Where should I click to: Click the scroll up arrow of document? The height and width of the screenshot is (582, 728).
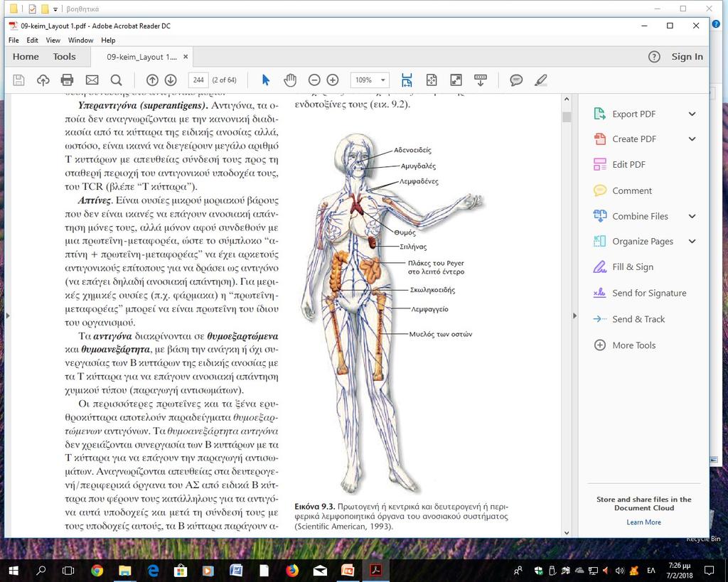coord(567,99)
